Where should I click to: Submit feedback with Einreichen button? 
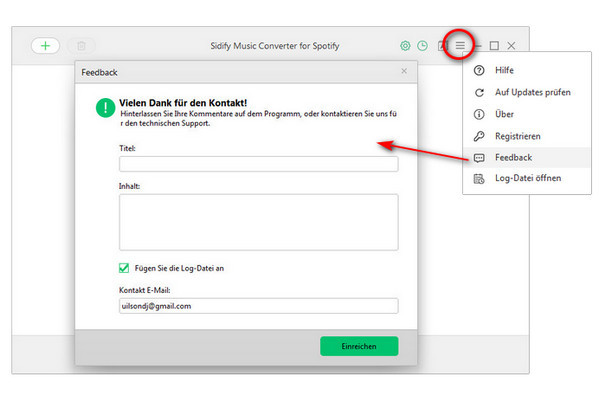[x=359, y=346]
